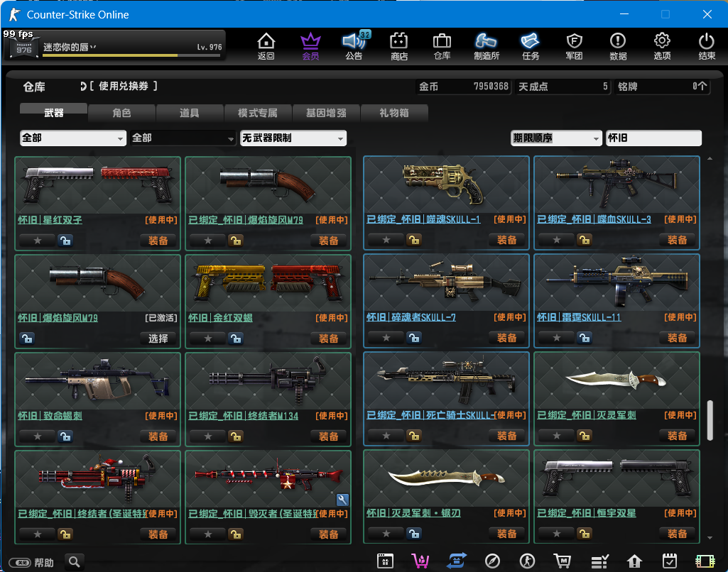Open the purple shopping basket icon
Image resolution: width=728 pixels, height=572 pixels.
pyautogui.click(x=420, y=561)
